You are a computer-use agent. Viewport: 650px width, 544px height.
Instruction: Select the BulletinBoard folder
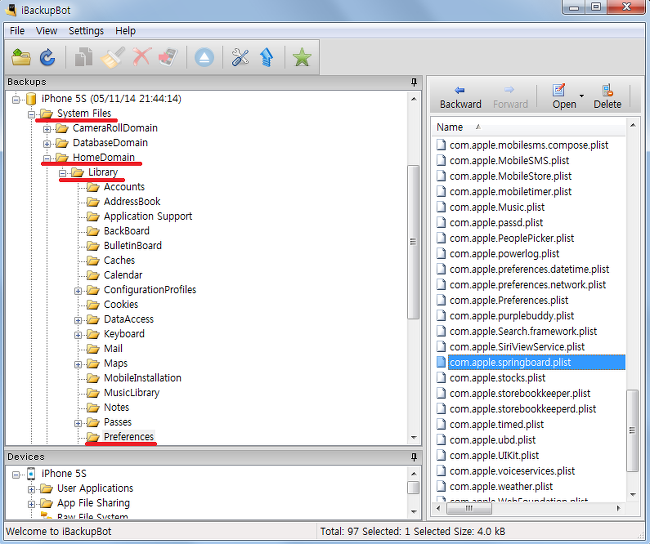(x=133, y=245)
